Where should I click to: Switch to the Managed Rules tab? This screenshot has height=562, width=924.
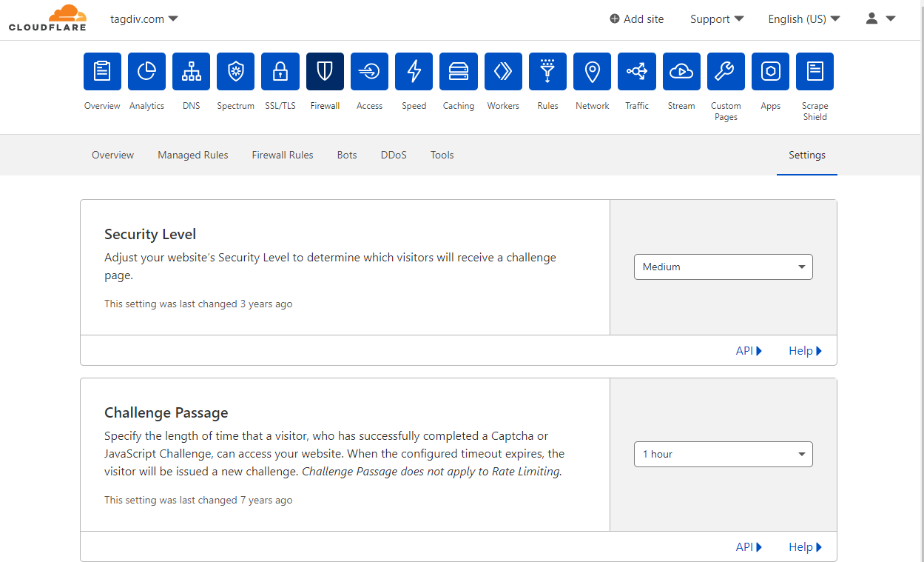click(x=193, y=155)
